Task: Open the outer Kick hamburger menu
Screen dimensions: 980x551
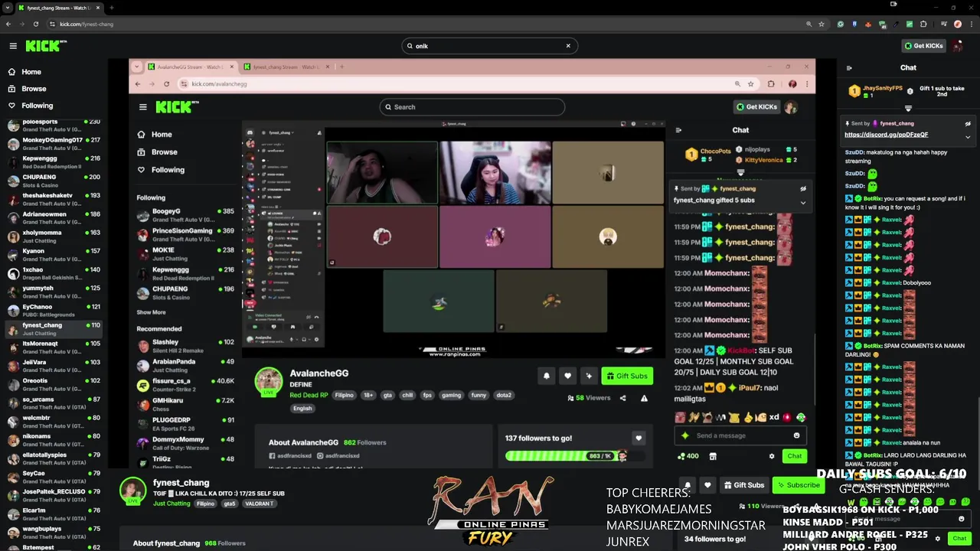Action: pos(13,46)
